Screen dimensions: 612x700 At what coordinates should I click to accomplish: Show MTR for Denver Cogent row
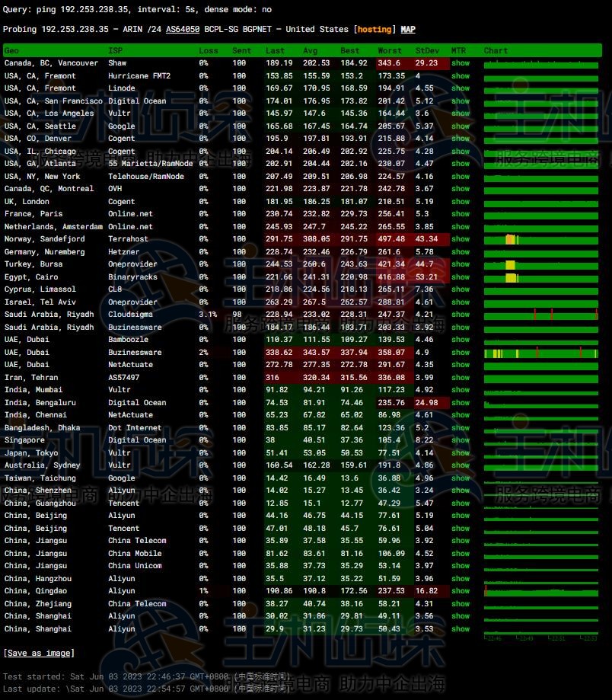(x=461, y=139)
